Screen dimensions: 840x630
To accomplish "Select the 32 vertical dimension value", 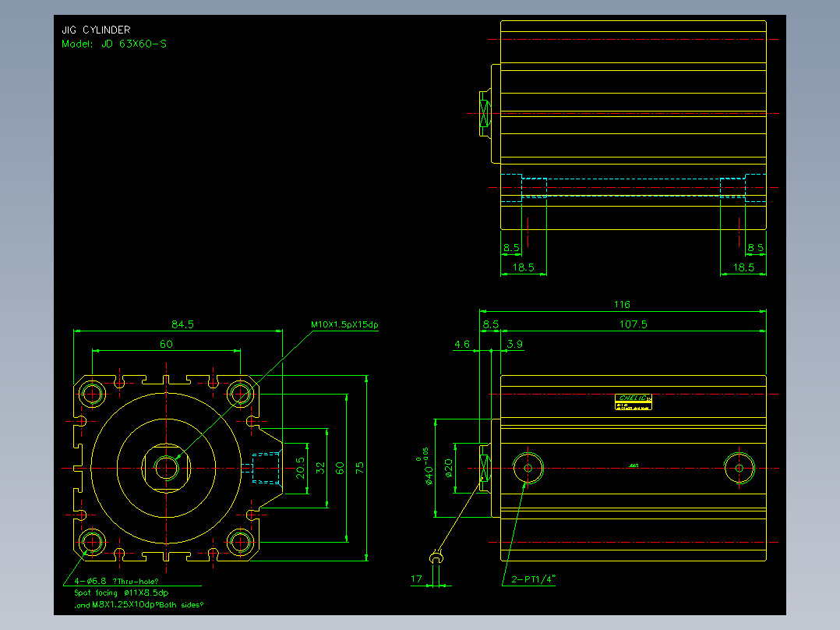I will click(x=320, y=468).
